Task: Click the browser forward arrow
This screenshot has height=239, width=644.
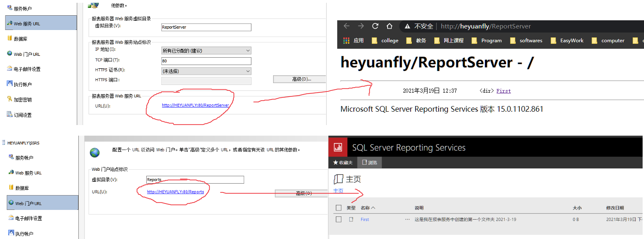Action: (x=361, y=26)
